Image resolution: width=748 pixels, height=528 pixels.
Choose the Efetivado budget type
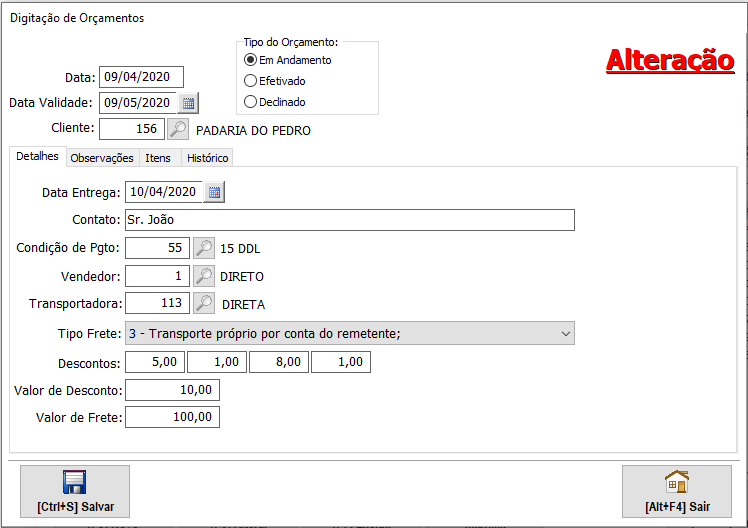pyautogui.click(x=251, y=81)
